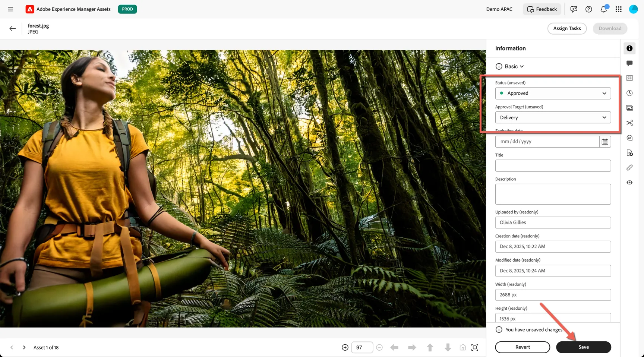
Task: Open the link sharing icon in sidebar
Action: [629, 168]
